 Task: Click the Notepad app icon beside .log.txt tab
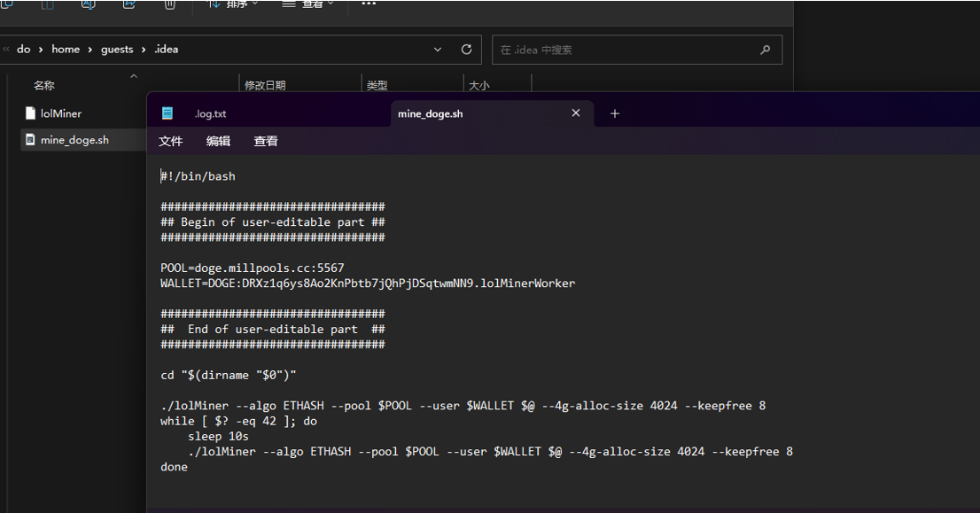(x=167, y=113)
